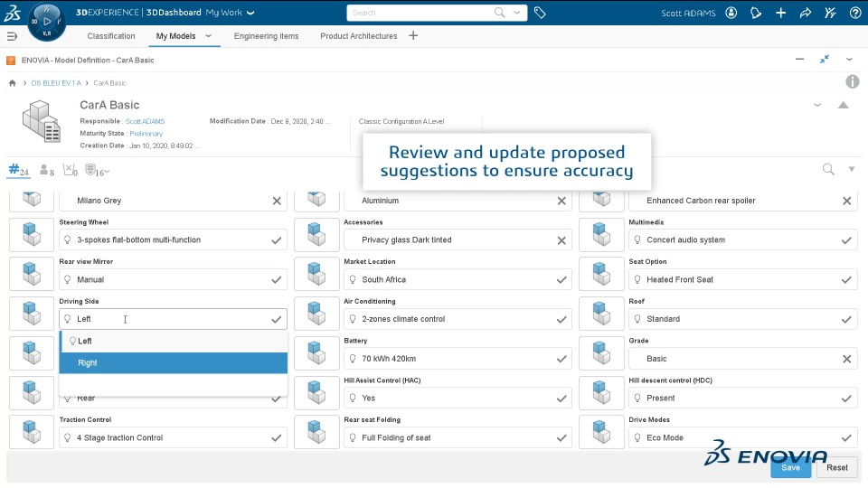Confirm the Manual rear view mirror checkmark
Viewport: 868px width, 488px height.
click(277, 280)
